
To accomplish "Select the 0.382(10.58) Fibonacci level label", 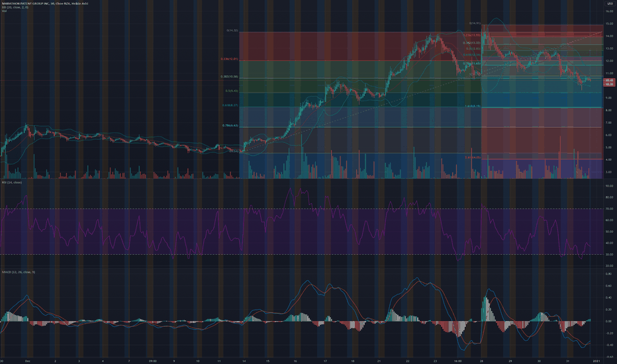I will (229, 77).
